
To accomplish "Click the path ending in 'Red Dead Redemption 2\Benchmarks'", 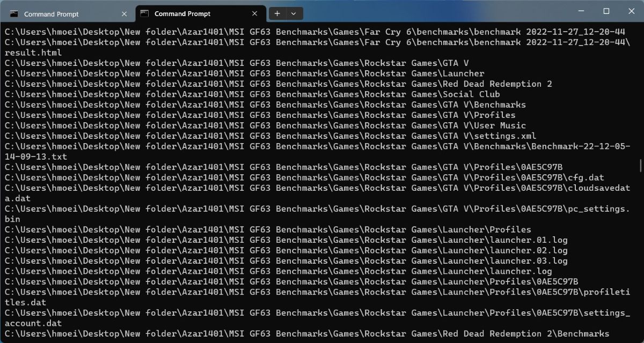I will coord(307,334).
